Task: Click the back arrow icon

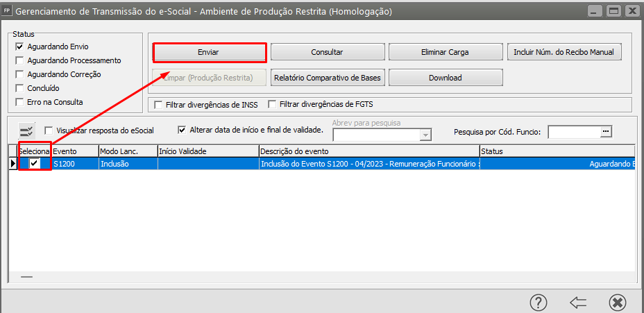Action: (x=578, y=302)
